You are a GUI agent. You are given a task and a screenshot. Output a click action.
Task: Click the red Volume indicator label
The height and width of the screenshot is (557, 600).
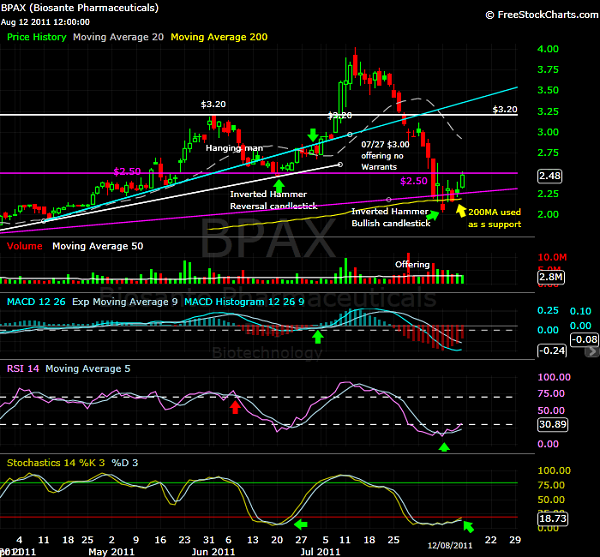pos(24,246)
